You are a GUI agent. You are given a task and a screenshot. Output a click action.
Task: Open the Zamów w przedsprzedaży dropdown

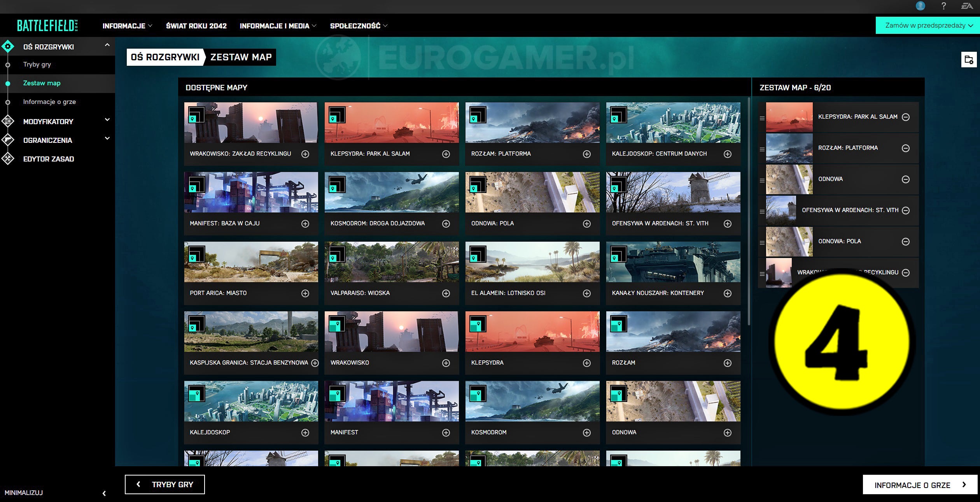click(927, 25)
